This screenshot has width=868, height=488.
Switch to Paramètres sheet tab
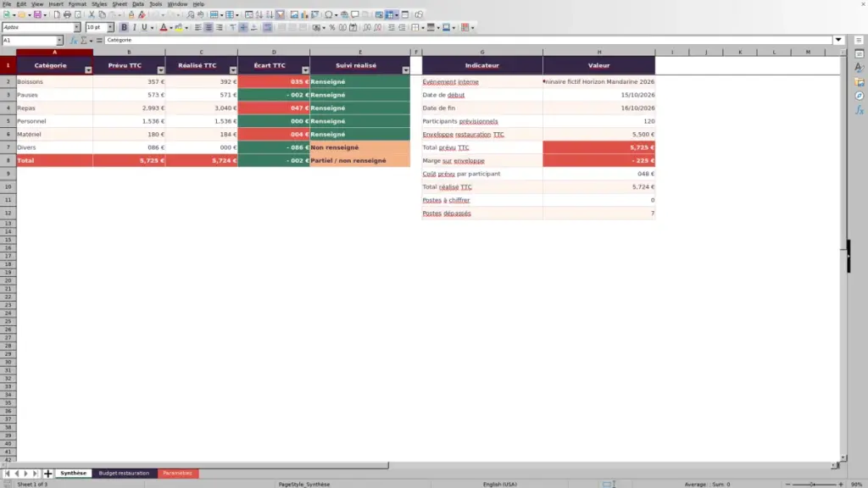coord(178,474)
